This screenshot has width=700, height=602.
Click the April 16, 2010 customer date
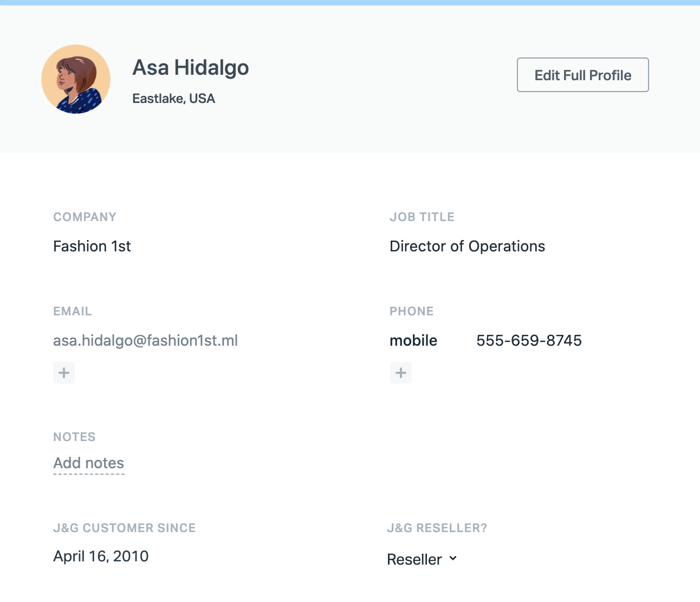(x=101, y=556)
